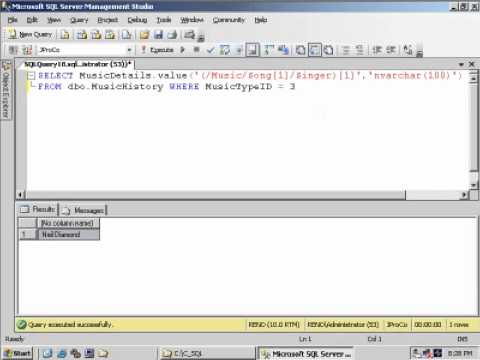Decrease indent of selected lines

(x=377, y=50)
